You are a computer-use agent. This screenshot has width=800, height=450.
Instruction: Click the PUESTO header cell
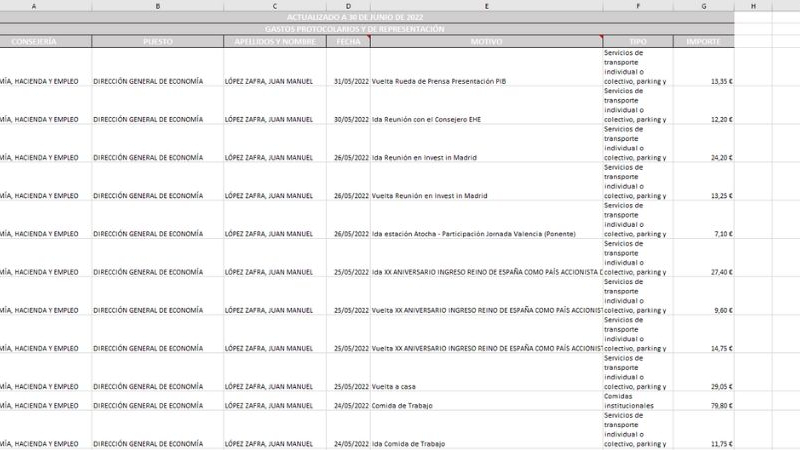[x=158, y=41]
